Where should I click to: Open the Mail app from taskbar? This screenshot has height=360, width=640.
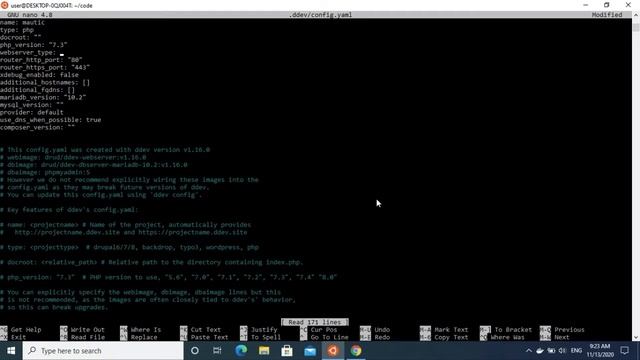310,351
